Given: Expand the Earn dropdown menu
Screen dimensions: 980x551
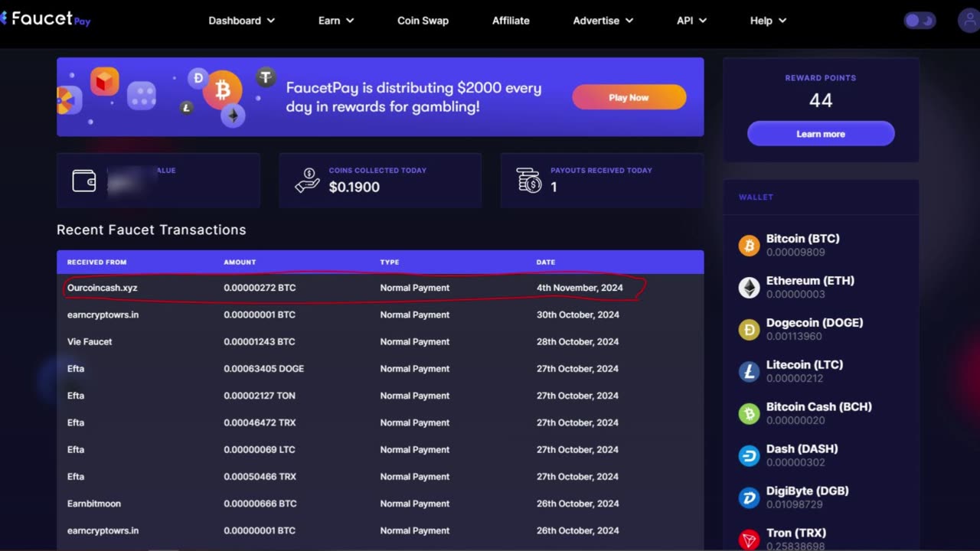Looking at the screenshot, I should pos(336,21).
